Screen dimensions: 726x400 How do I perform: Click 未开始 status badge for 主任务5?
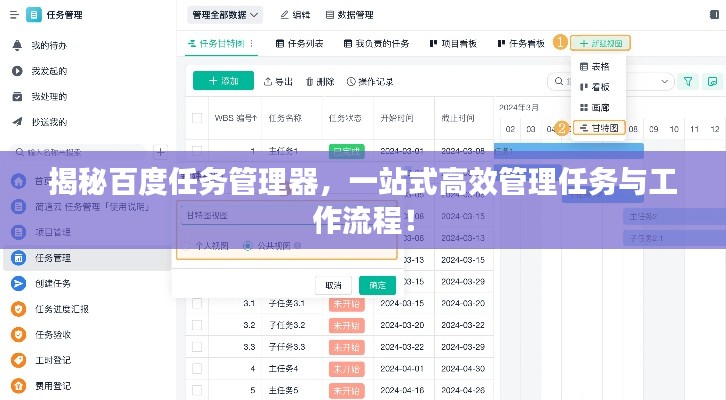pos(347,391)
